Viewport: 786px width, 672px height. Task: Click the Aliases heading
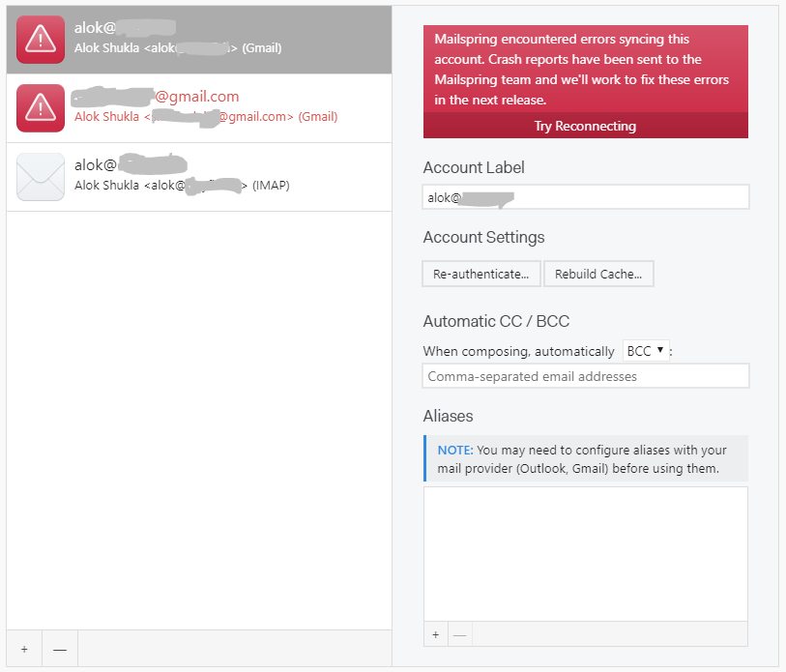[x=449, y=416]
